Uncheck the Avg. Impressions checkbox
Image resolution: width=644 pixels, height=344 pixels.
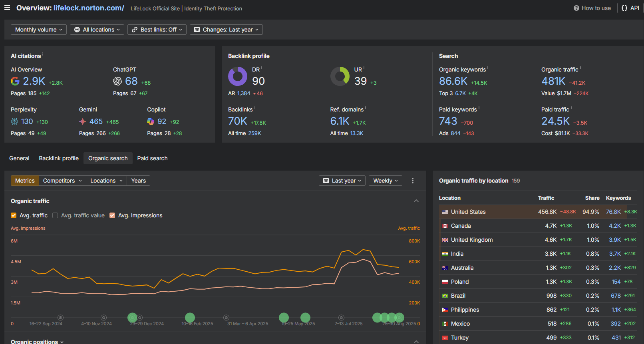click(x=112, y=215)
